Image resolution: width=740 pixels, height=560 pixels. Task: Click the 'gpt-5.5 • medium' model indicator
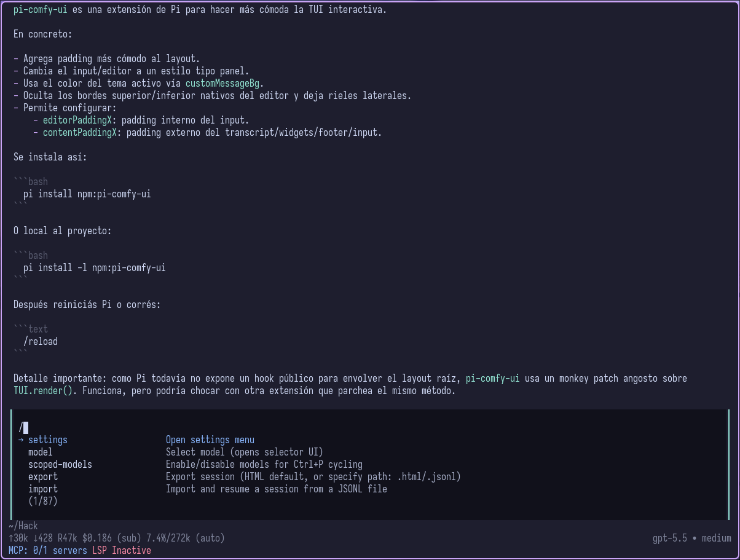pos(692,538)
